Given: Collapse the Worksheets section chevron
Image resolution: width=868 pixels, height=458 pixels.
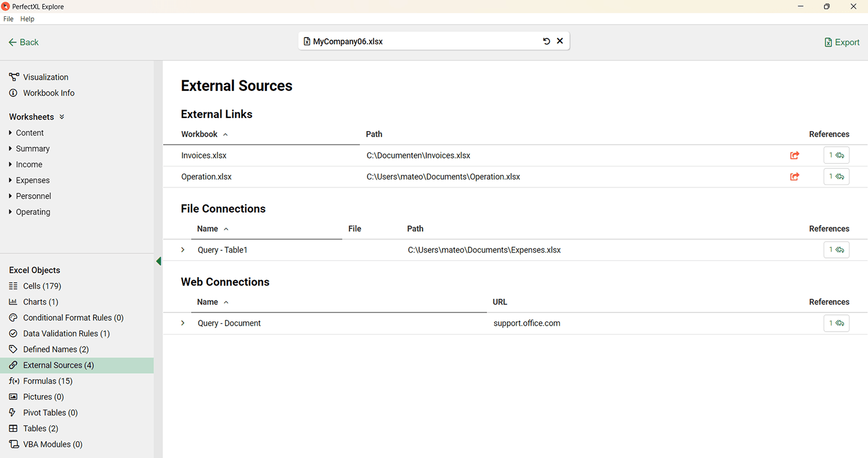Looking at the screenshot, I should coord(62,117).
